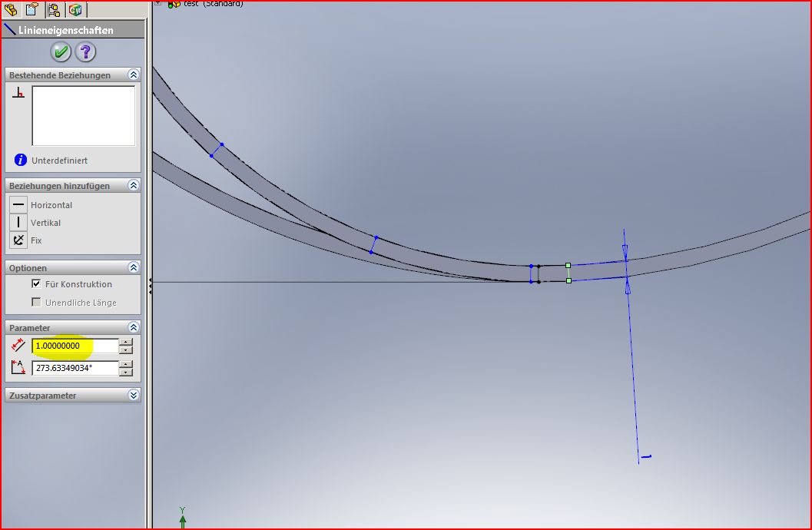The width and height of the screenshot is (812, 530).
Task: Increase the line length value
Action: (126, 342)
